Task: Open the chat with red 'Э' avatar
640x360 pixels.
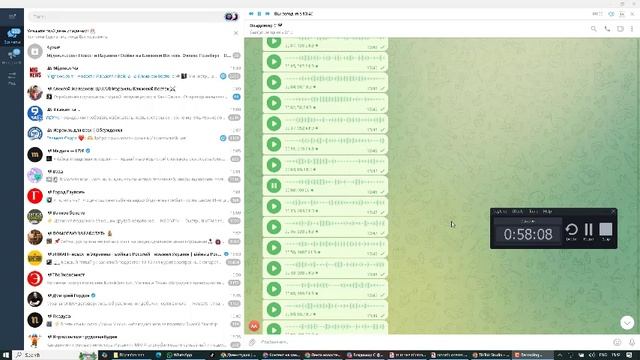Action: (134, 279)
